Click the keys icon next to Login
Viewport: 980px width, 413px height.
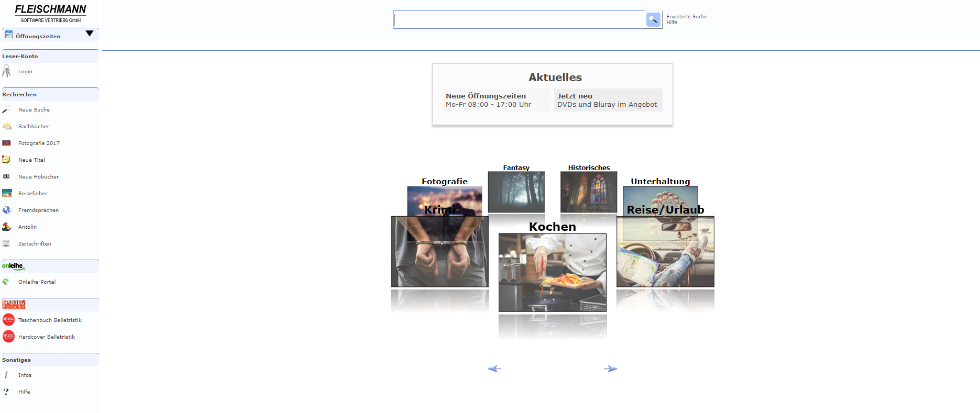[x=6, y=71]
